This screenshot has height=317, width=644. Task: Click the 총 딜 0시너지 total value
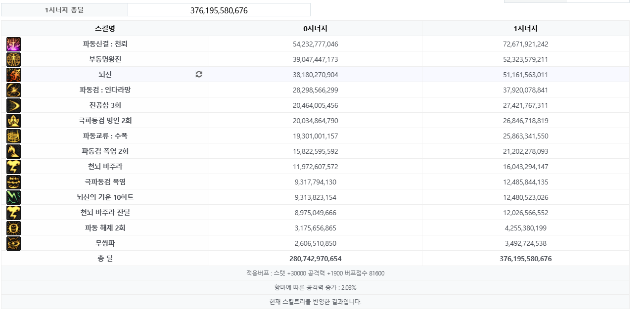pyautogui.click(x=315, y=259)
